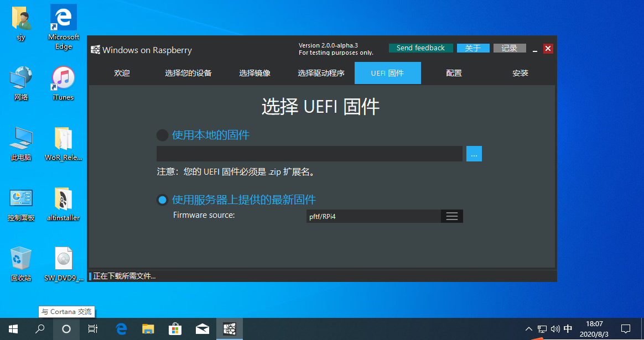Open the 网络 network desktop icon

(21, 83)
